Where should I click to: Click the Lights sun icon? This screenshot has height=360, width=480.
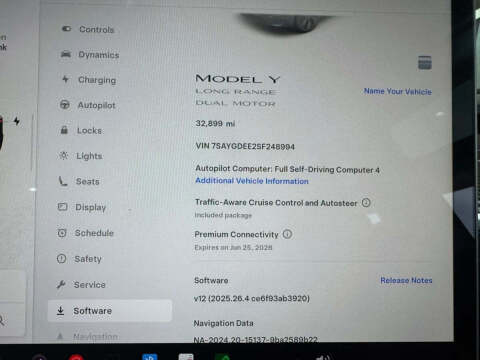(x=63, y=155)
